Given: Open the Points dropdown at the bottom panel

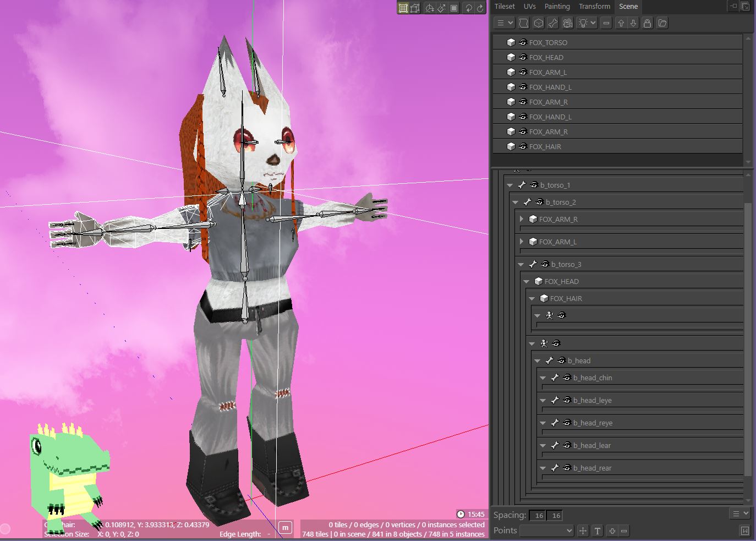Looking at the screenshot, I should 546,531.
